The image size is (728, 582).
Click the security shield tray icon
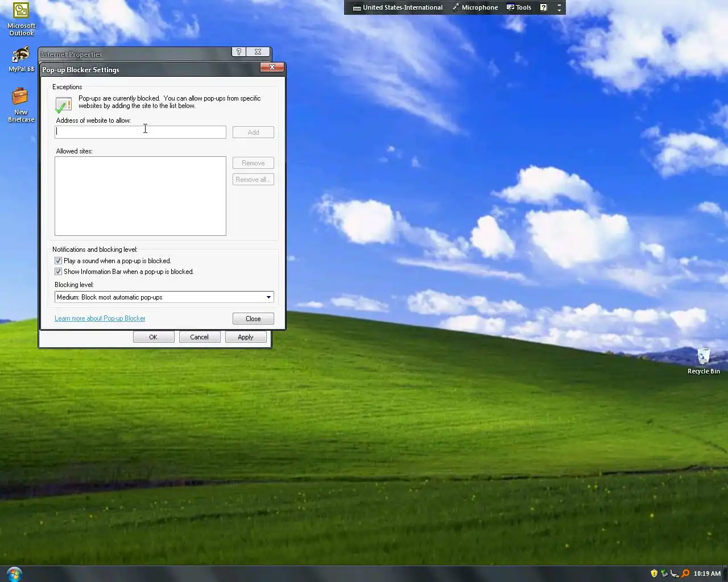pyautogui.click(x=654, y=573)
